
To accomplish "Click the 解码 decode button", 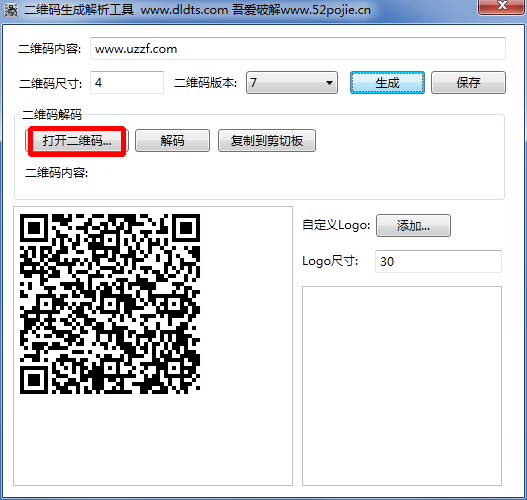I will 172,140.
